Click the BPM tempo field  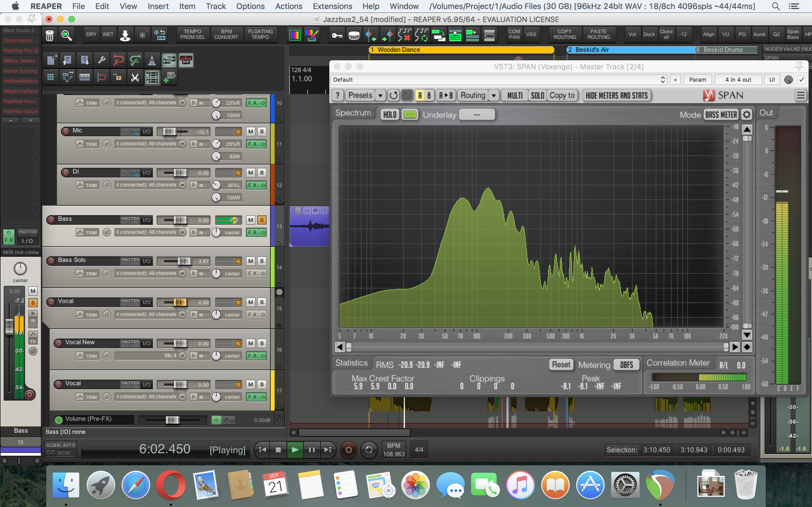click(394, 450)
